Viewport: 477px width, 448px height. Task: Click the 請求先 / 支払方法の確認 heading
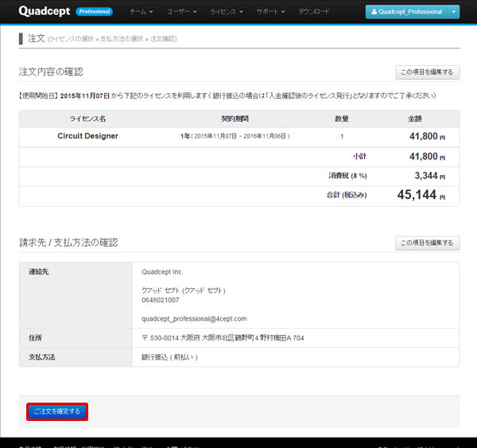click(68, 243)
